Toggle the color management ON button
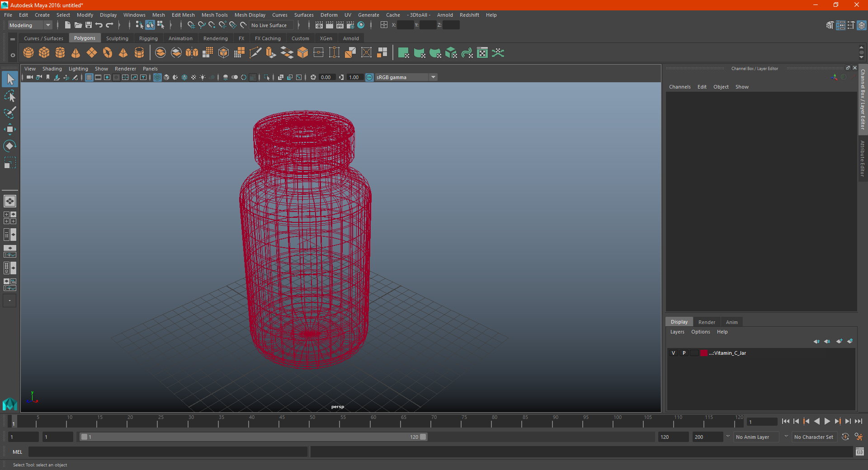Screen dimensions: 868x470 click(x=369, y=77)
